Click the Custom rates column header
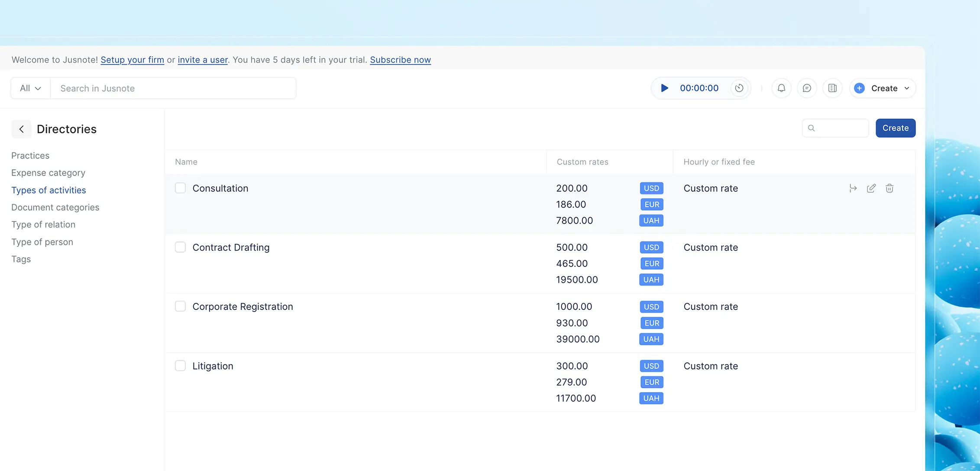The image size is (980, 471). click(x=582, y=162)
